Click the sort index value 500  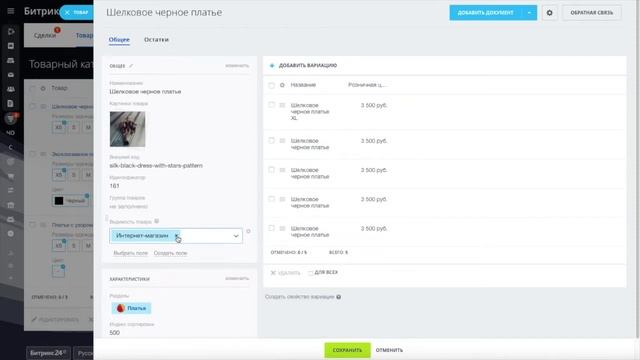115,333
